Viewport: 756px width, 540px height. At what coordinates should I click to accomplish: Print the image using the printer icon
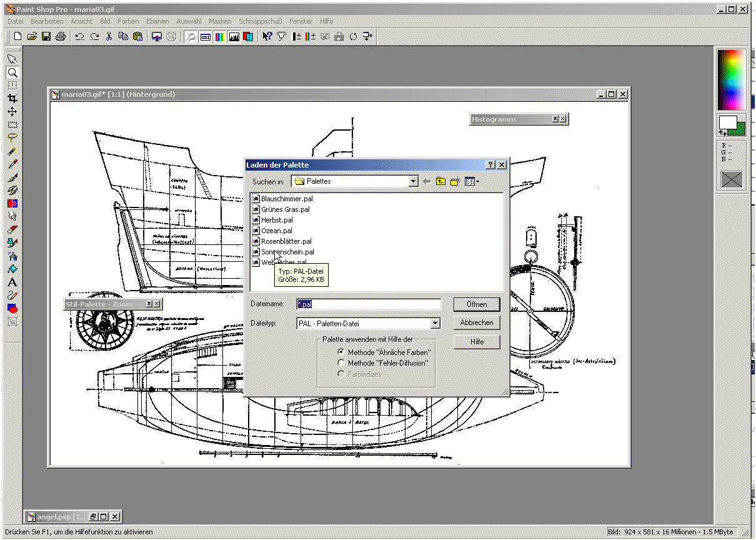61,36
